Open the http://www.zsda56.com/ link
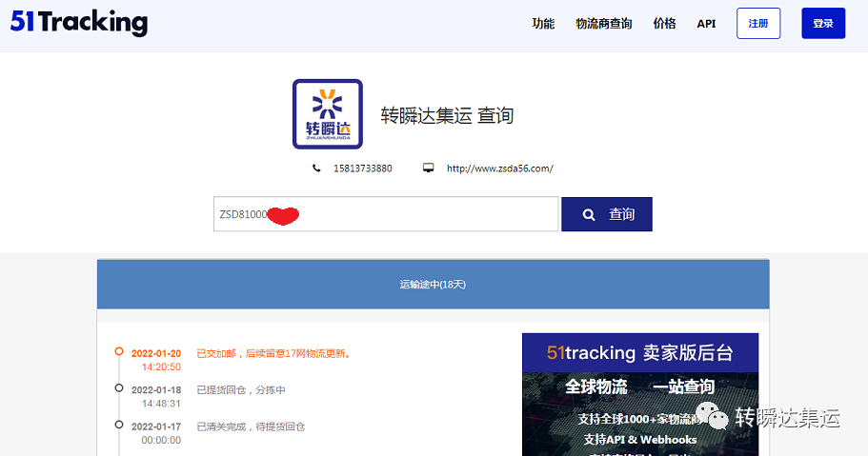 click(x=500, y=169)
